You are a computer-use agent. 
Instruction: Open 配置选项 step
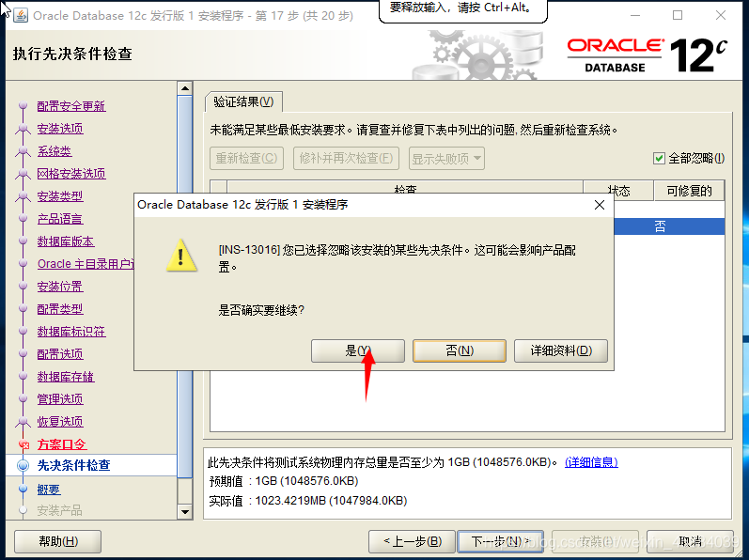click(60, 354)
